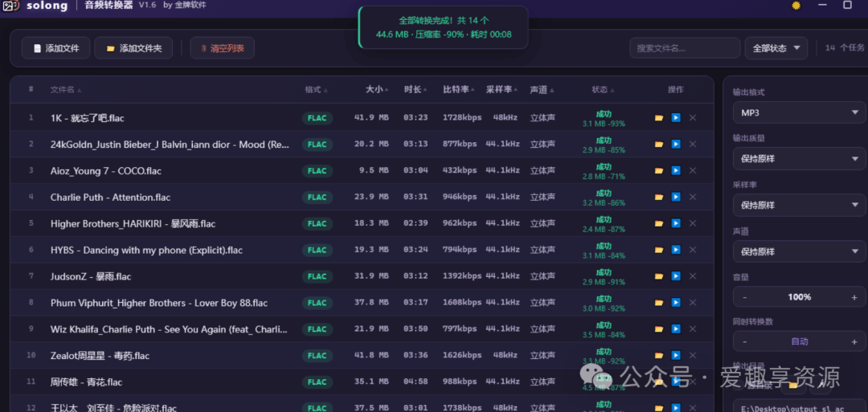Sort list by 声道 column header
Screen dimensions: 868x412
point(542,90)
